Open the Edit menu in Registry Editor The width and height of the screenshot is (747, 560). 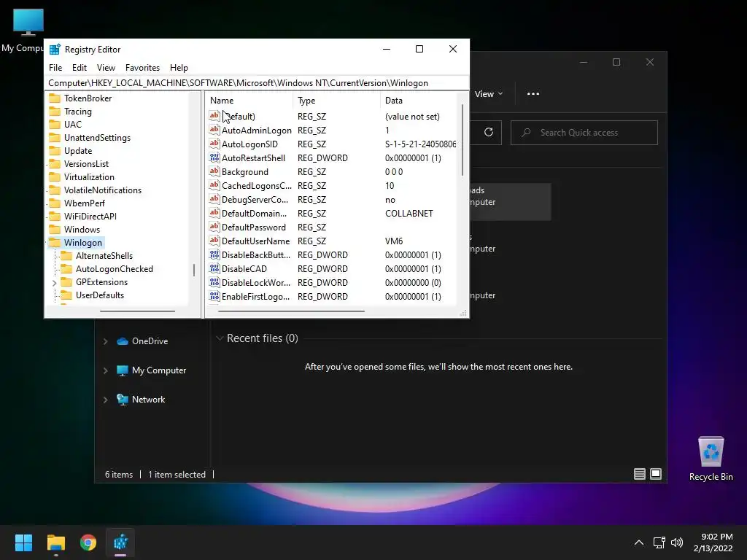pos(79,68)
